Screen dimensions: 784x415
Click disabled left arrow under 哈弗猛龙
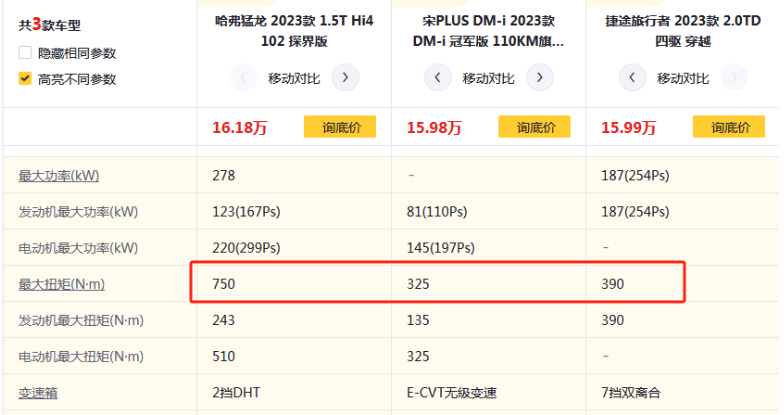click(244, 78)
